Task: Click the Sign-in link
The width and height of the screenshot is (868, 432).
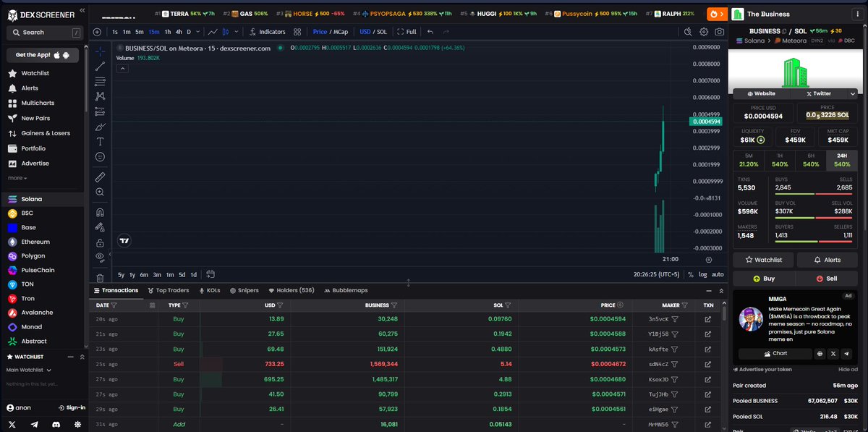Action: pyautogui.click(x=71, y=407)
